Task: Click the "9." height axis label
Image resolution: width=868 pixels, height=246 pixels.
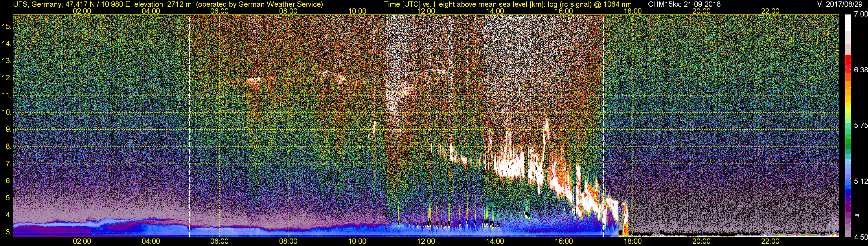Action: tap(8, 129)
